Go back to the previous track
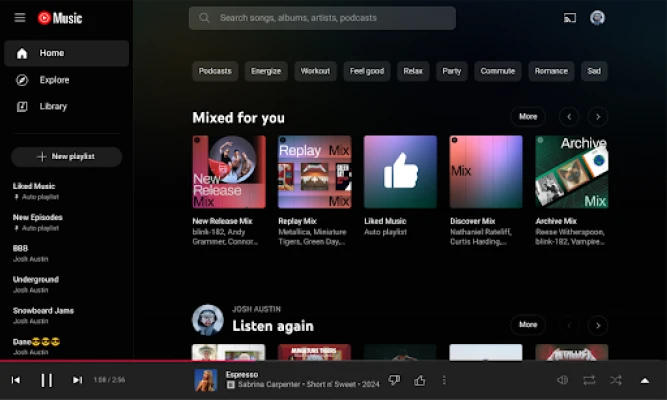The width and height of the screenshot is (667, 400). [16, 380]
